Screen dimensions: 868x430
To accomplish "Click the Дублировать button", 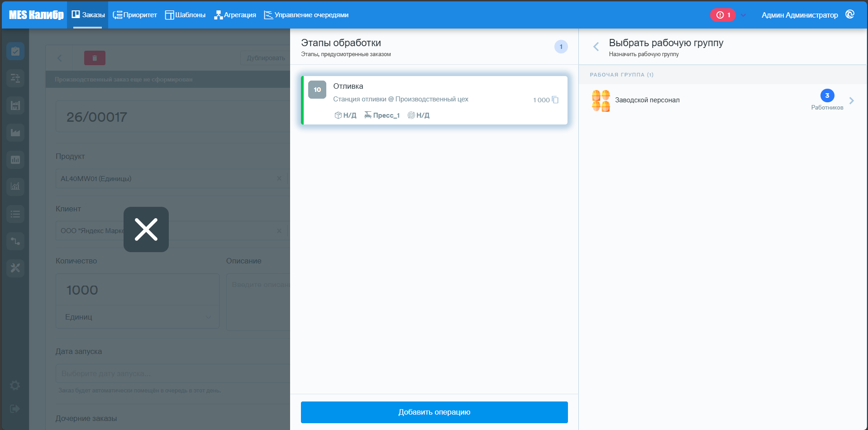I will (266, 58).
